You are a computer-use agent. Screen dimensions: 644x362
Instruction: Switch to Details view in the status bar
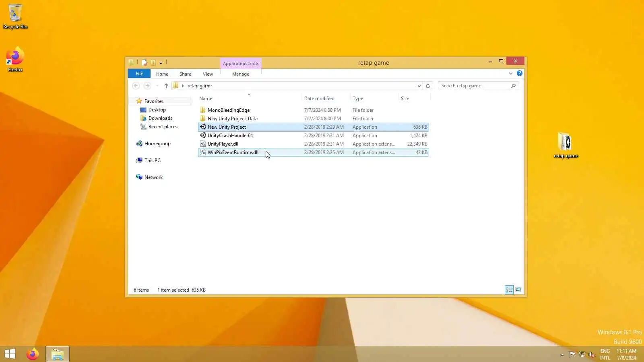coord(509,290)
